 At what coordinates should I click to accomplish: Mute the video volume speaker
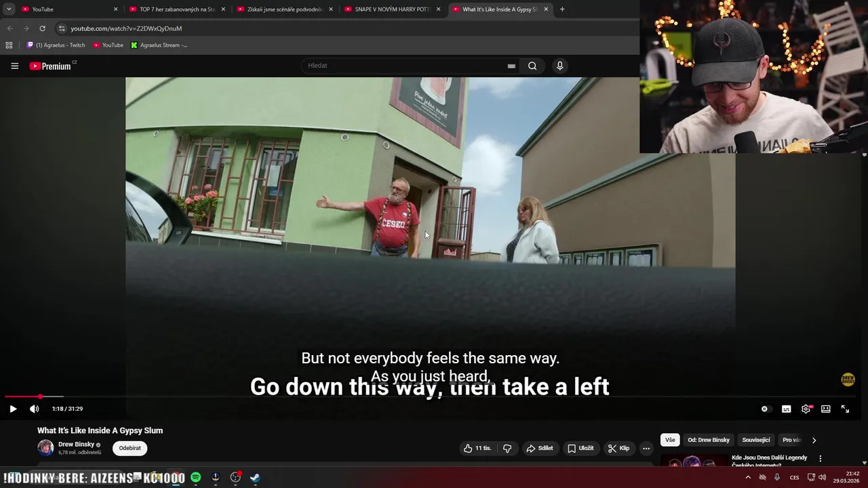point(35,409)
